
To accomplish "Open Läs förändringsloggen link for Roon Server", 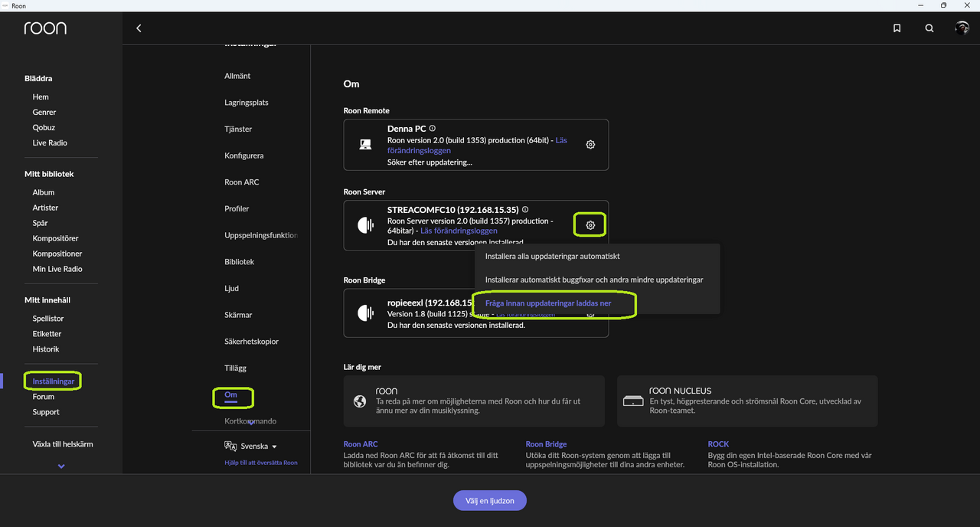I will (459, 231).
